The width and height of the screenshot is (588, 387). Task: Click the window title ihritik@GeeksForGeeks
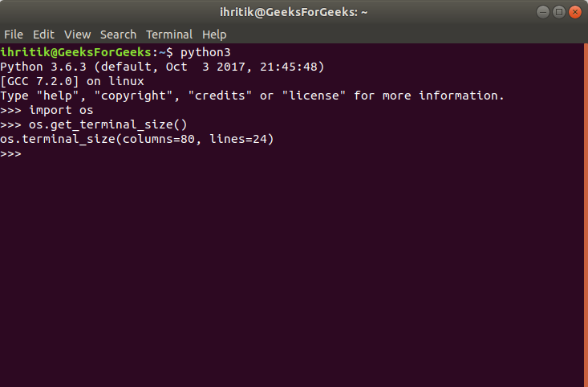294,12
